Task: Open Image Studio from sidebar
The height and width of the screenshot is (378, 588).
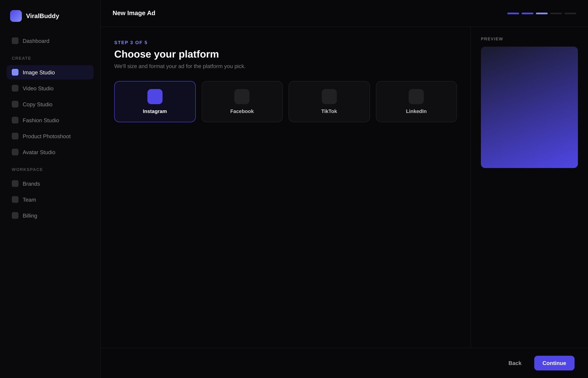Action: point(50,72)
